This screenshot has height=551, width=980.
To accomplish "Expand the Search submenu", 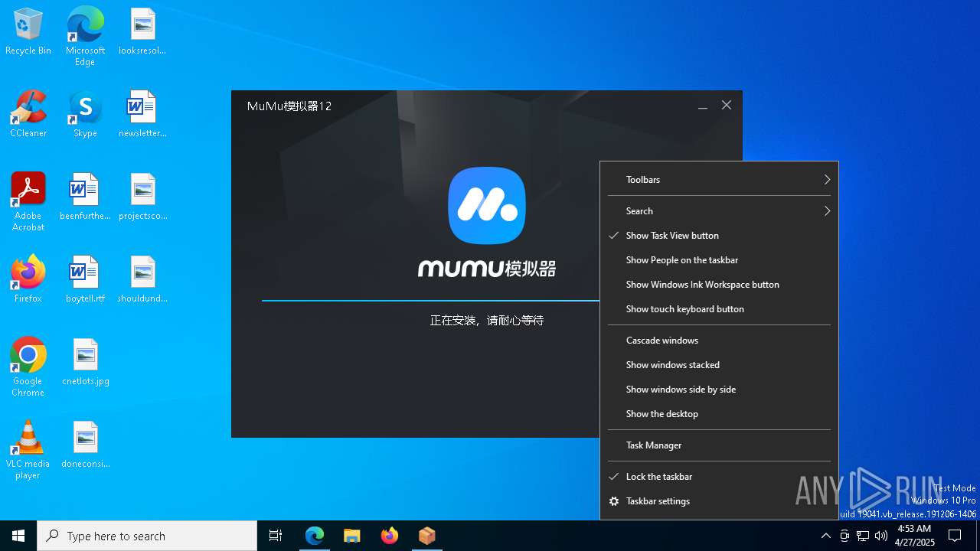I will click(x=719, y=211).
